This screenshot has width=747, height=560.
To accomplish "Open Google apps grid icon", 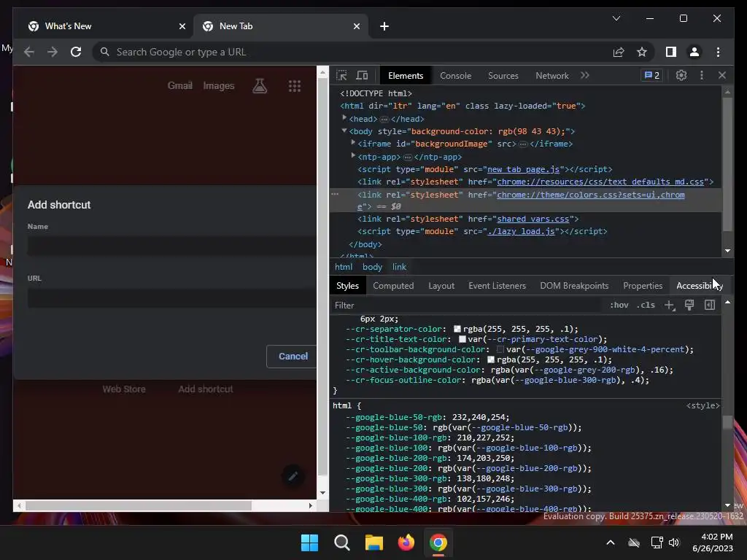I will tap(295, 86).
